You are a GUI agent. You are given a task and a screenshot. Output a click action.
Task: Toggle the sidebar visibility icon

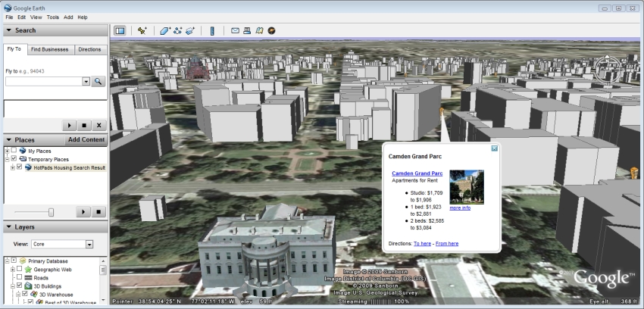tap(120, 30)
